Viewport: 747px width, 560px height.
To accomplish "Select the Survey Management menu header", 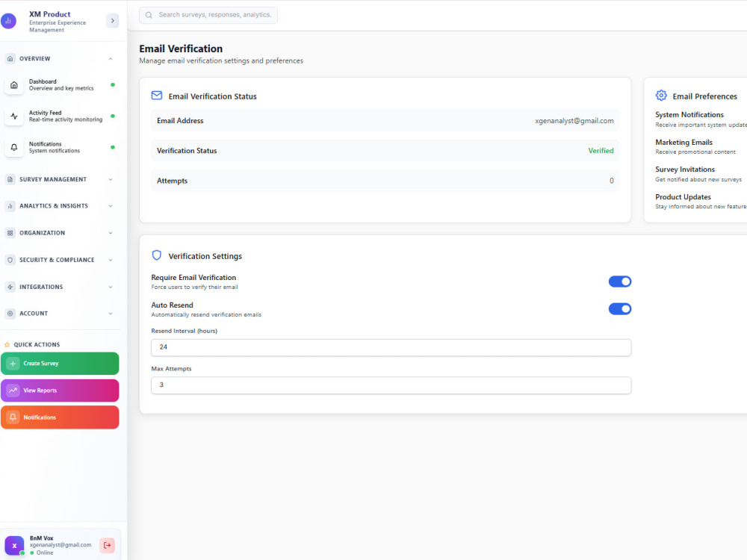I will pos(61,179).
